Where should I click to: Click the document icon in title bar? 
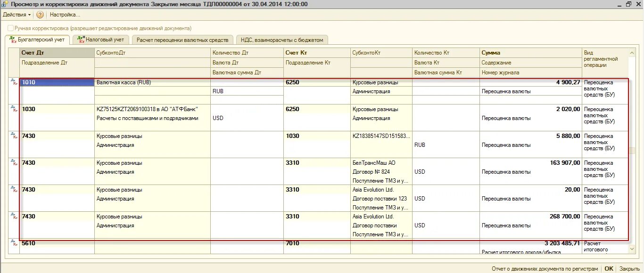[x=4, y=4]
